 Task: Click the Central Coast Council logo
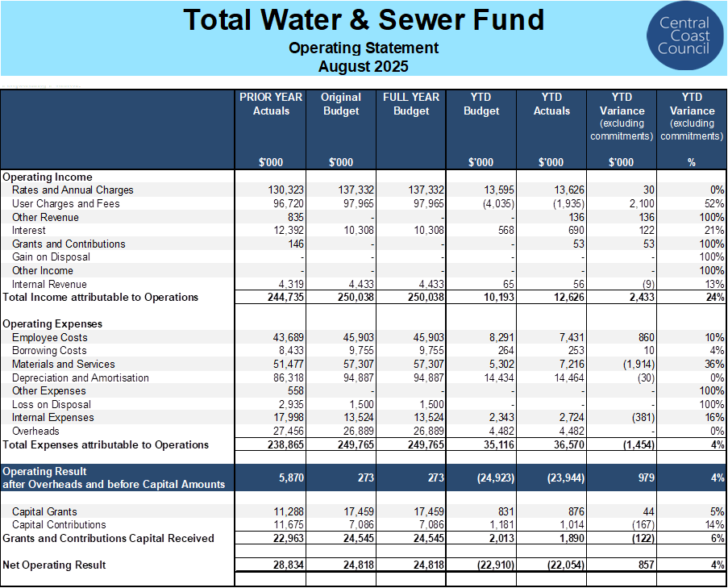(684, 37)
